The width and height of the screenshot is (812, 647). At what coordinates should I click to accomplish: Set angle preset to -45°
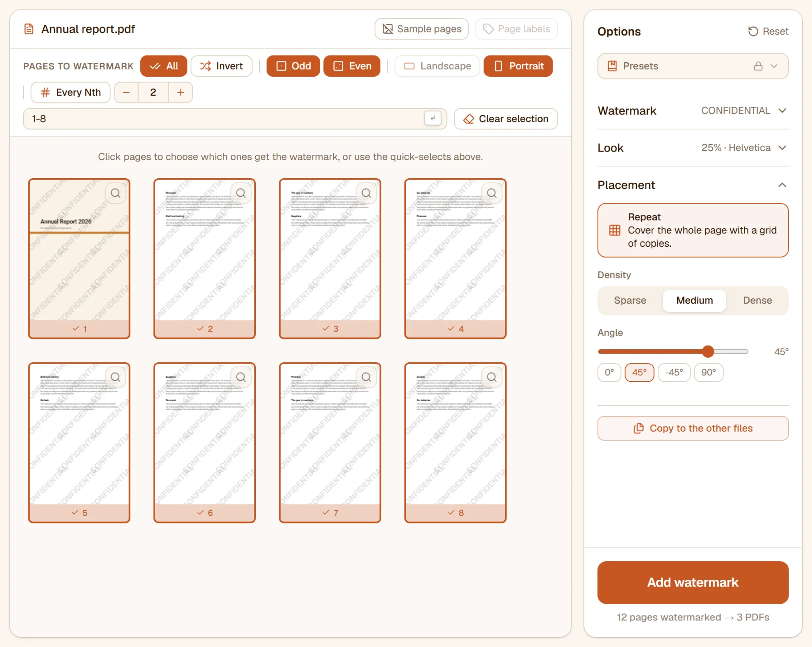point(674,373)
